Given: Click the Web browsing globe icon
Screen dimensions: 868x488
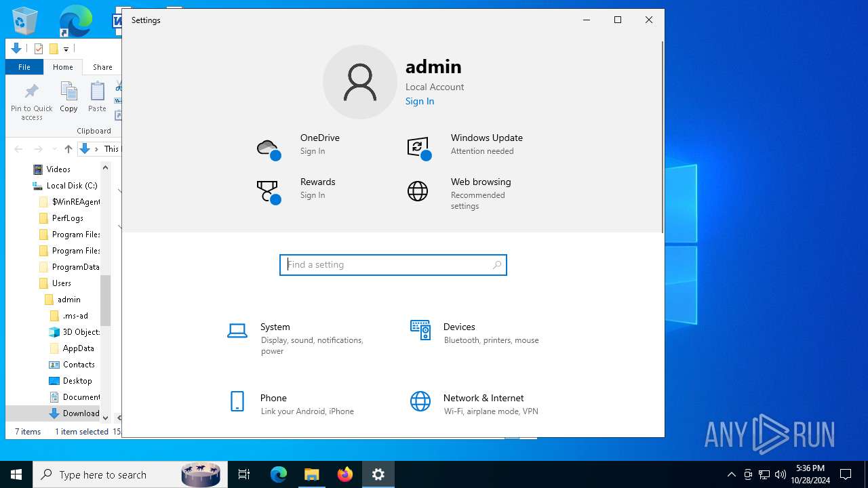Looking at the screenshot, I should tap(418, 191).
